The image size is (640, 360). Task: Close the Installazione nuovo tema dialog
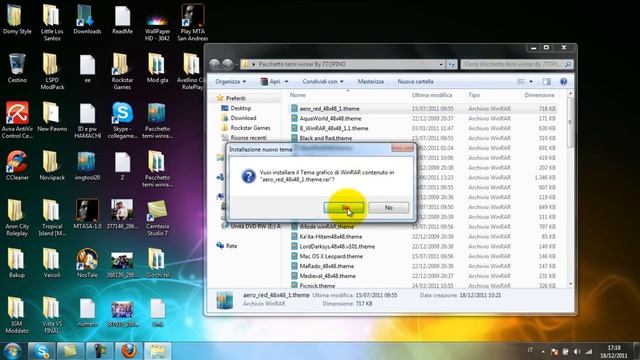click(402, 148)
